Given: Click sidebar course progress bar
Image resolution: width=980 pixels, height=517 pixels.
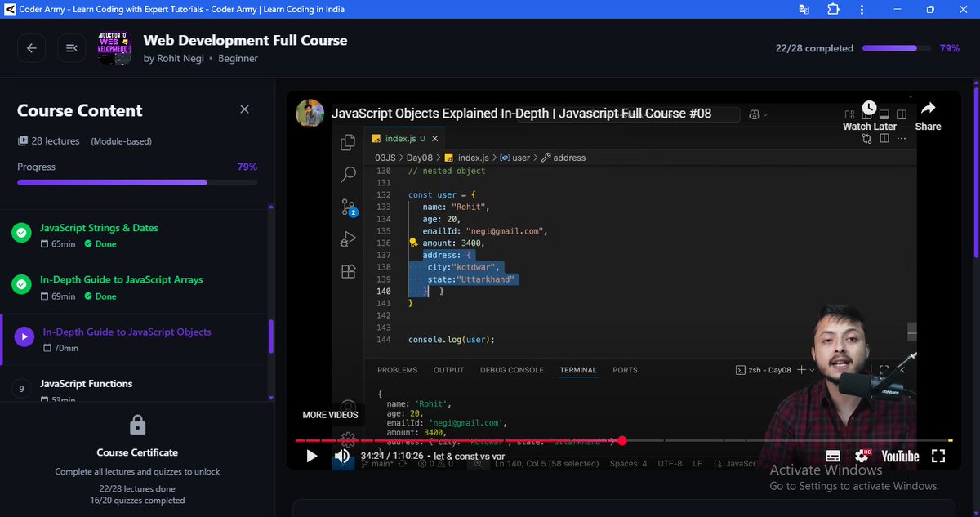Looking at the screenshot, I should 137,182.
